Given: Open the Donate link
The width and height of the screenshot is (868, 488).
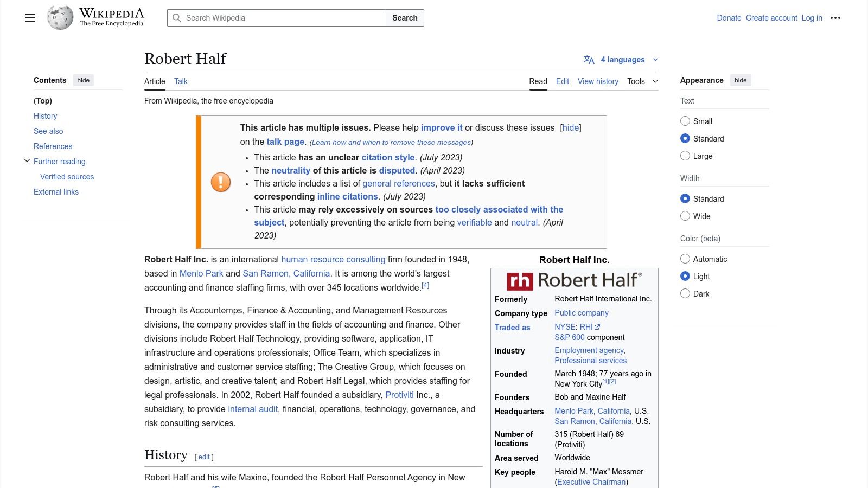Looking at the screenshot, I should click(x=729, y=18).
